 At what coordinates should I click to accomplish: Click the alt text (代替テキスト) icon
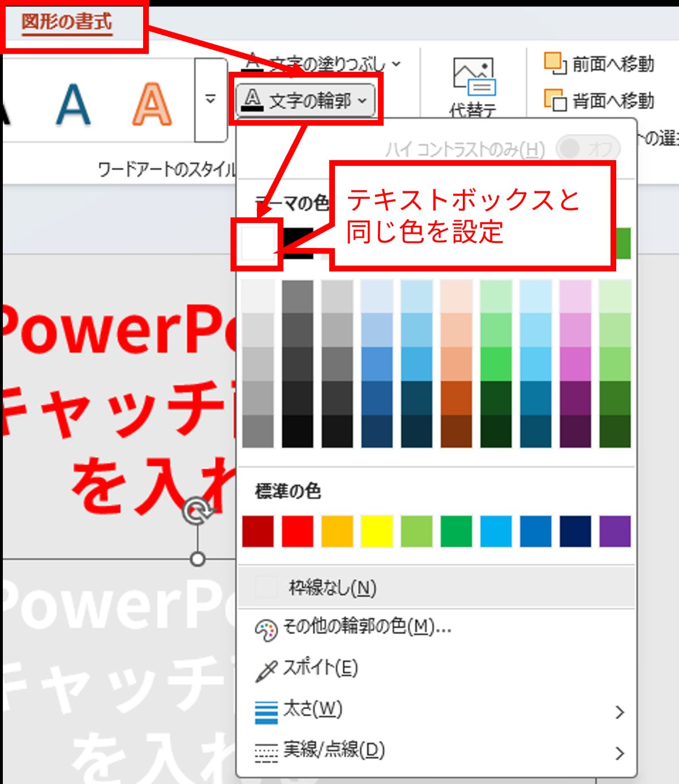click(474, 78)
